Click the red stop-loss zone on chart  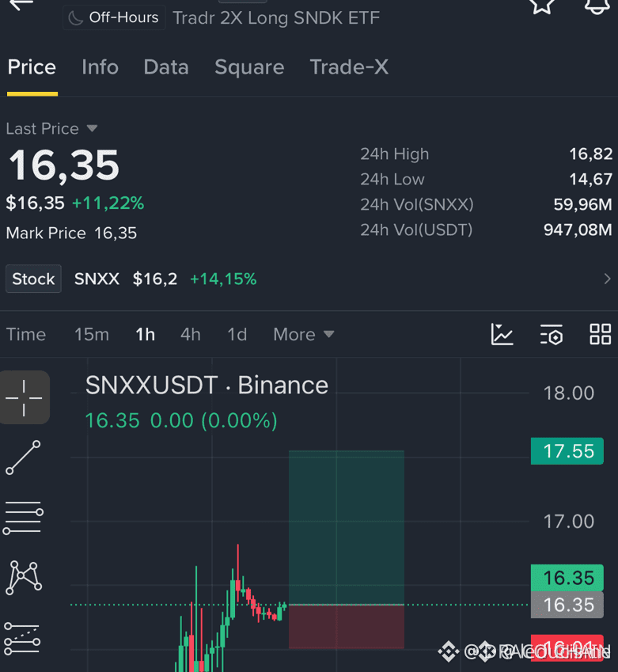pyautogui.click(x=347, y=627)
